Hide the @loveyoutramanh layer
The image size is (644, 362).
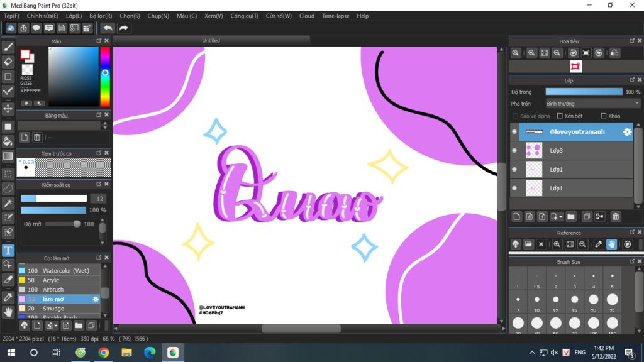click(x=514, y=132)
